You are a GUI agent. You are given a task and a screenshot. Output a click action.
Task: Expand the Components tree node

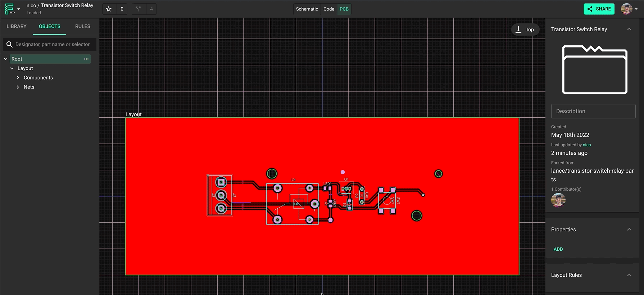(x=18, y=78)
